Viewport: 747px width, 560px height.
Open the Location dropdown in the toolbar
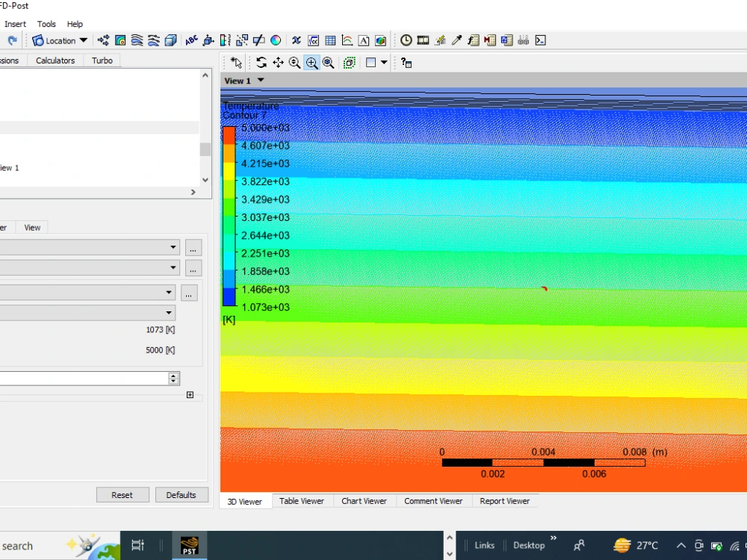pyautogui.click(x=84, y=40)
